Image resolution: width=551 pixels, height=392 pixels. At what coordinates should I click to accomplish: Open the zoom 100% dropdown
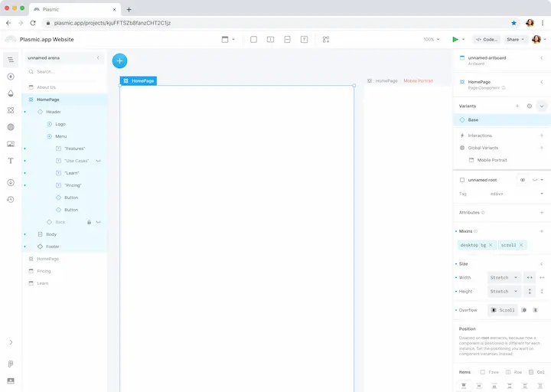click(x=432, y=39)
